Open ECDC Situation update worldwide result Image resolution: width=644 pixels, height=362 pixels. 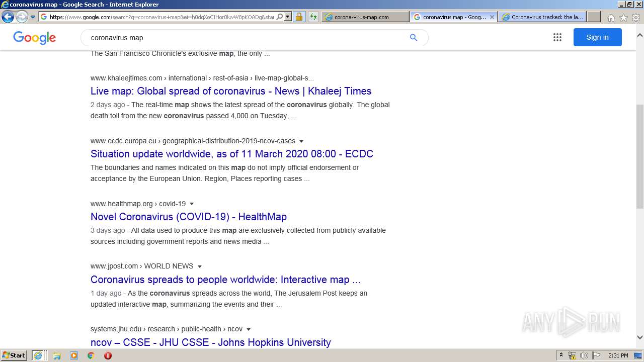pos(232,154)
